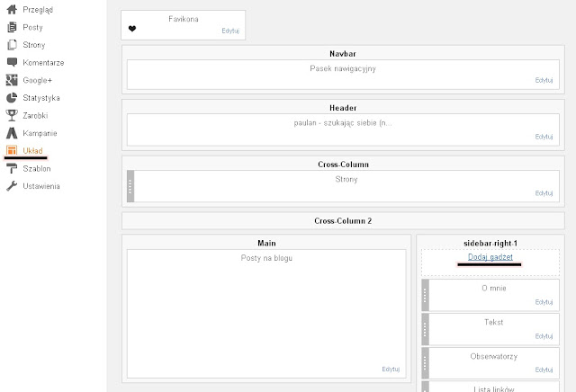Click the Pasek nawigacyjny gadget title
The height and width of the screenshot is (392, 576).
pos(343,68)
